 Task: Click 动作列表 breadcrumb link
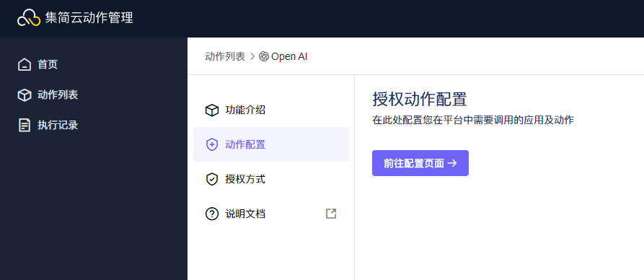click(x=225, y=56)
